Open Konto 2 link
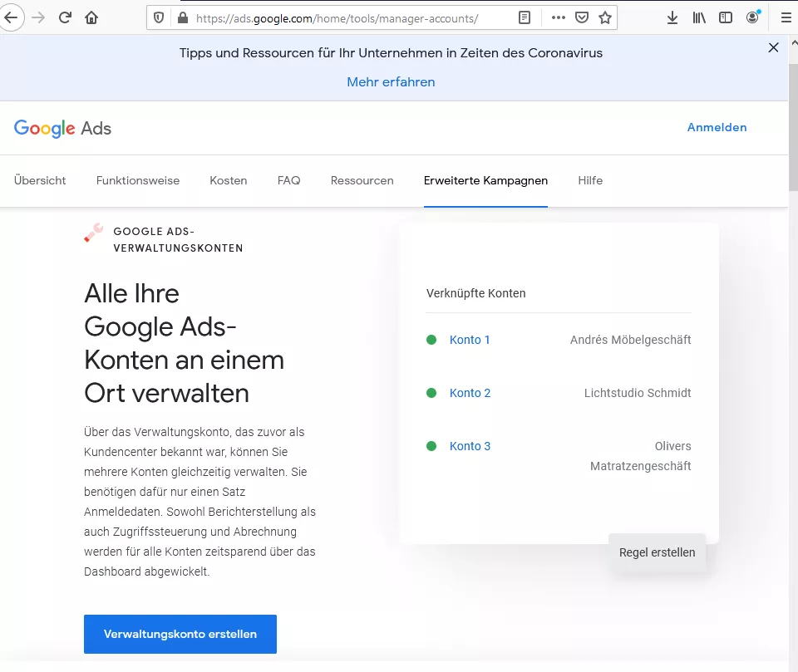This screenshot has height=672, width=798. pyautogui.click(x=470, y=393)
